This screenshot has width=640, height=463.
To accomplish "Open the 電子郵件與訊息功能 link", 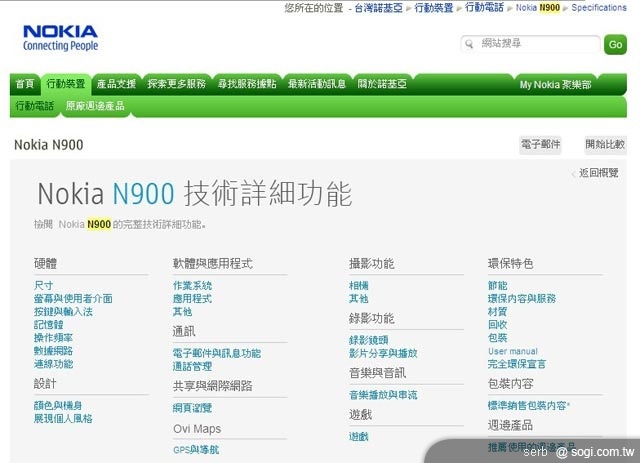I will click(217, 353).
